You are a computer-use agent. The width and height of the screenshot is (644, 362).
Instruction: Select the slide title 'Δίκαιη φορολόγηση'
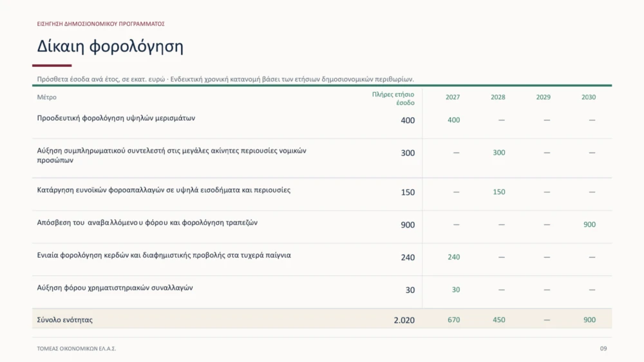tap(110, 46)
